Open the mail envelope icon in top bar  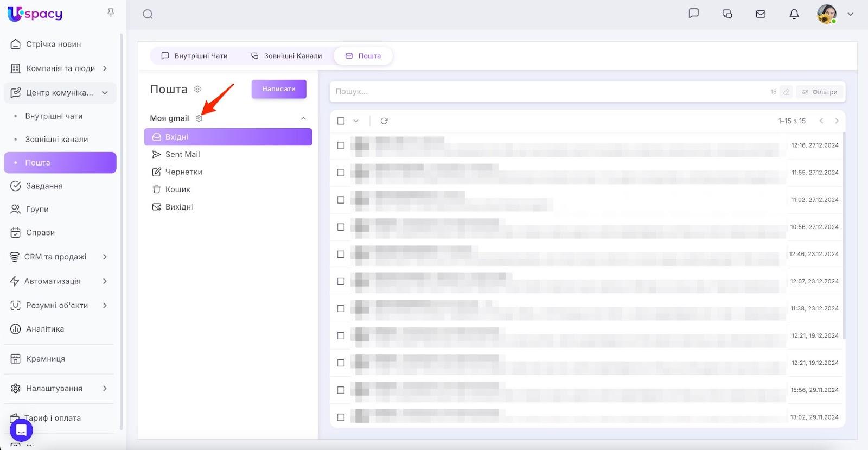(x=761, y=14)
